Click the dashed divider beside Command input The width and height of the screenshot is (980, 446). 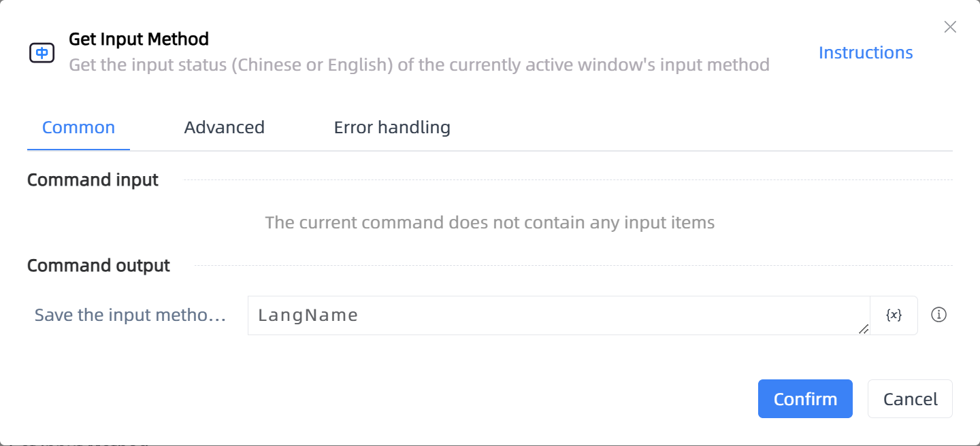coord(568,180)
